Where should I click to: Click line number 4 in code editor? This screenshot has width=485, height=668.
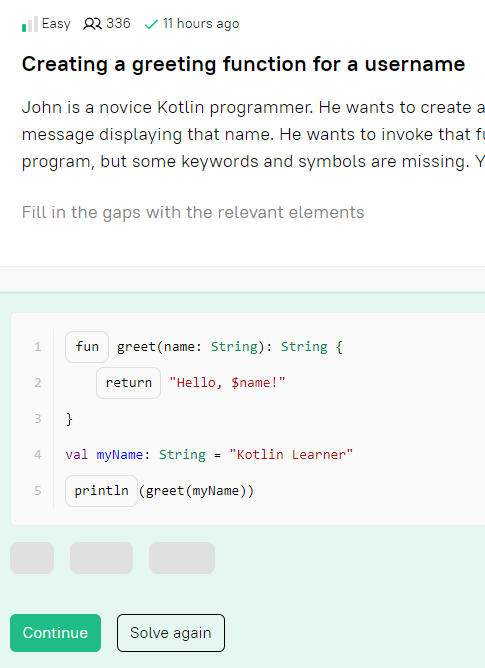[x=38, y=455]
